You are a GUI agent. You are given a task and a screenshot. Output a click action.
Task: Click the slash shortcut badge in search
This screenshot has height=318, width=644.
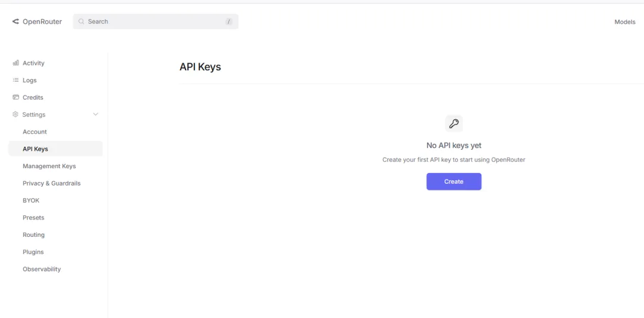tap(229, 21)
